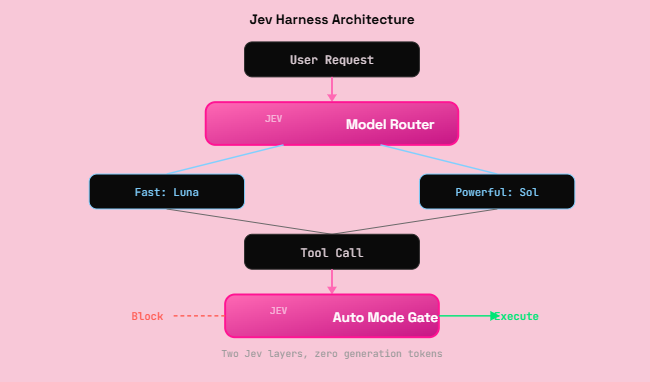650x382 pixels.
Task: Click the User Request box
Action: (x=332, y=59)
